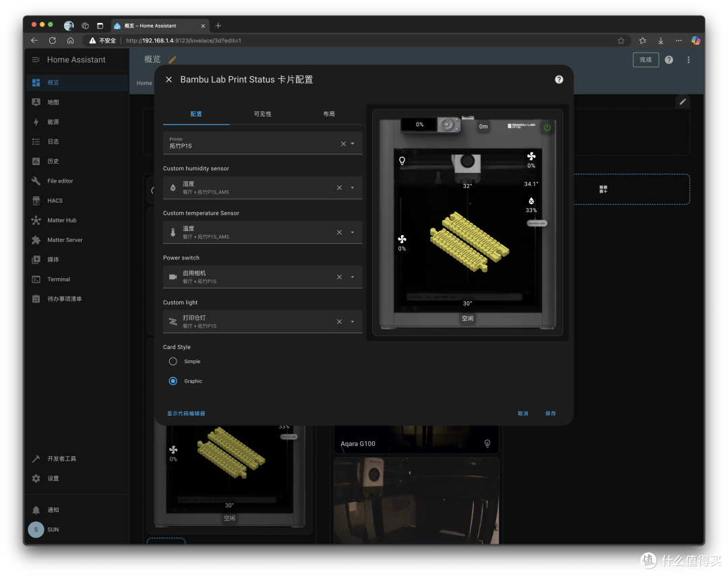Viewport: 728px width, 576px height.
Task: Click the add card icon in dashed box
Action: (603, 189)
